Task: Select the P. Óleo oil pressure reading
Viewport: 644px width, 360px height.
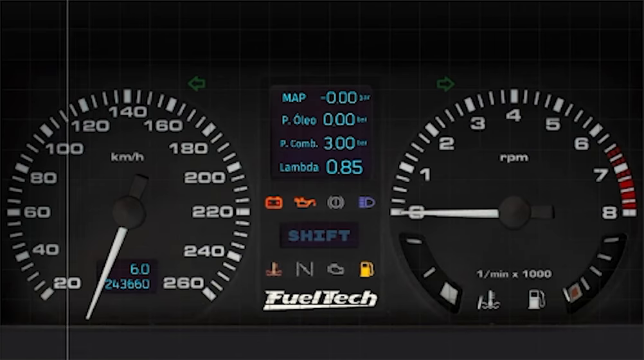Action: (324, 120)
